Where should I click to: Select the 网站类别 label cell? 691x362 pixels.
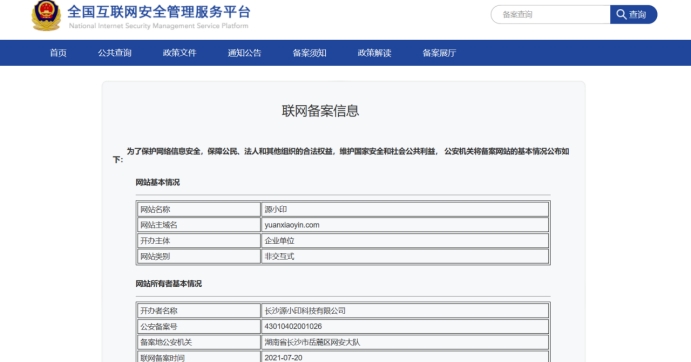(x=199, y=256)
